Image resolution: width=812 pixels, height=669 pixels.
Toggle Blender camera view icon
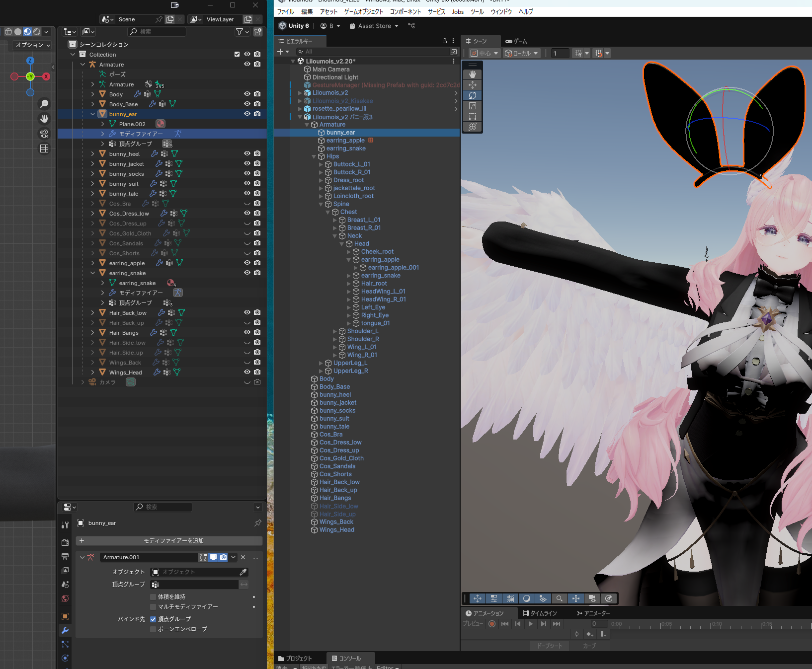coord(44,134)
